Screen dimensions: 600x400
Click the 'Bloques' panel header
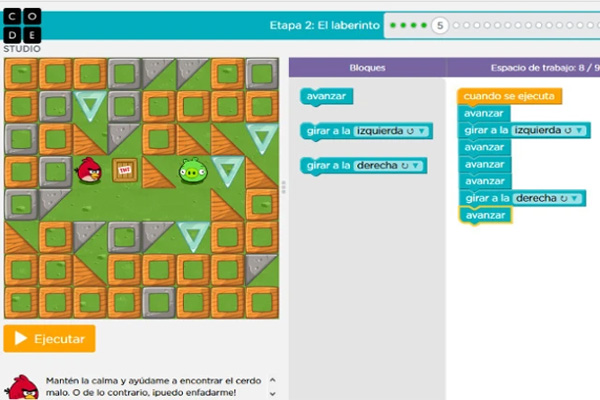(367, 68)
